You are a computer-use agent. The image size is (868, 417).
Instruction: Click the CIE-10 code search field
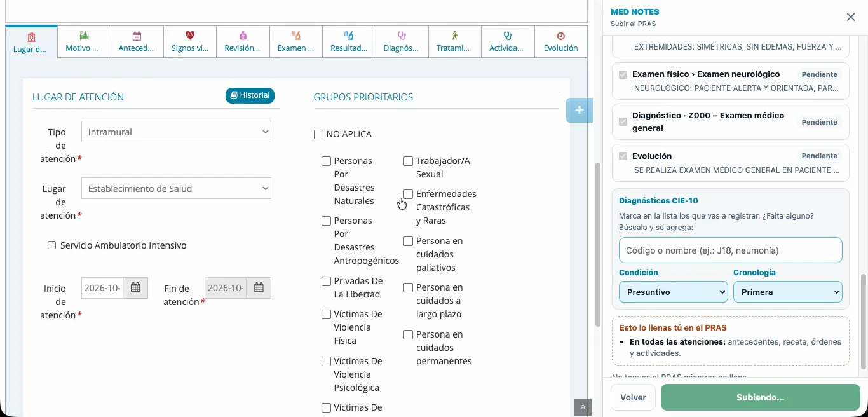click(731, 250)
